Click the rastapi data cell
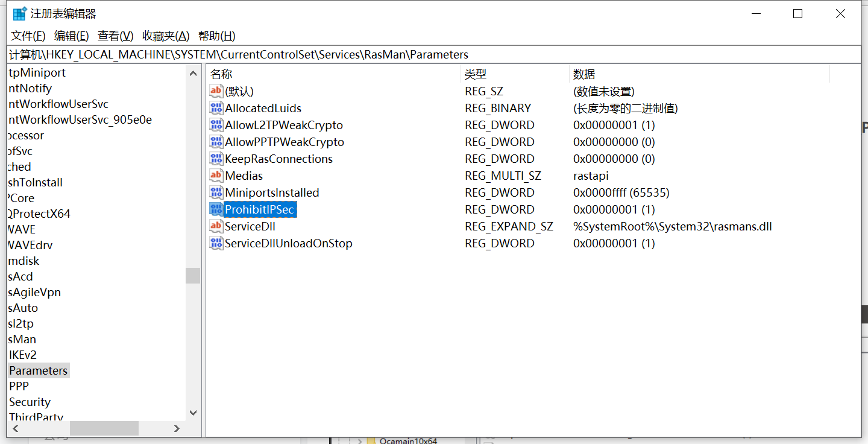 click(591, 176)
